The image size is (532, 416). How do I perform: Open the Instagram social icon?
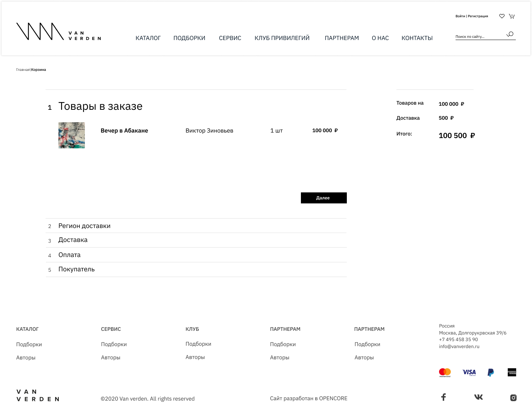click(x=513, y=398)
